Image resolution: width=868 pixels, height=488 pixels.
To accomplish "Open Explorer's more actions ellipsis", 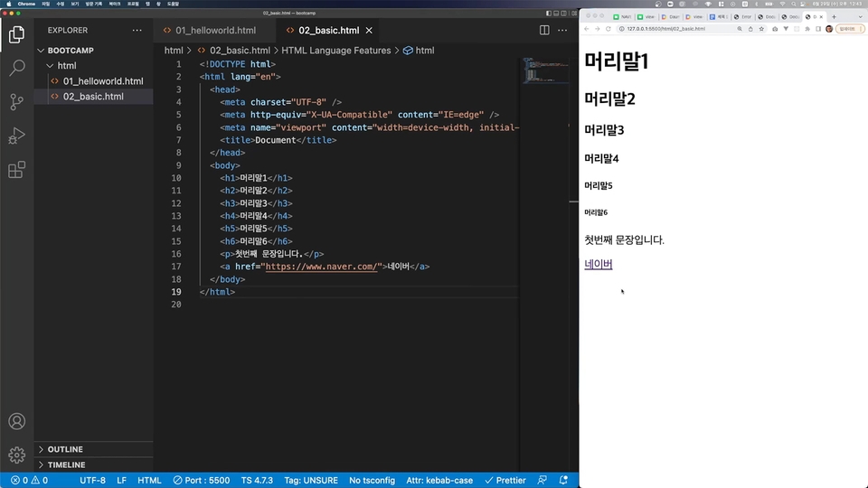I will 137,31.
